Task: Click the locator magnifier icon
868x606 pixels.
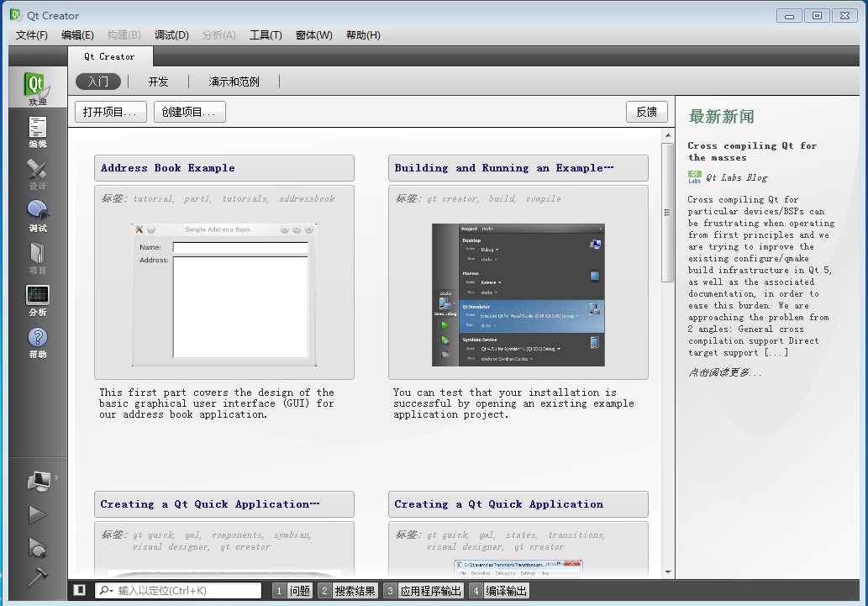Action: click(x=105, y=591)
